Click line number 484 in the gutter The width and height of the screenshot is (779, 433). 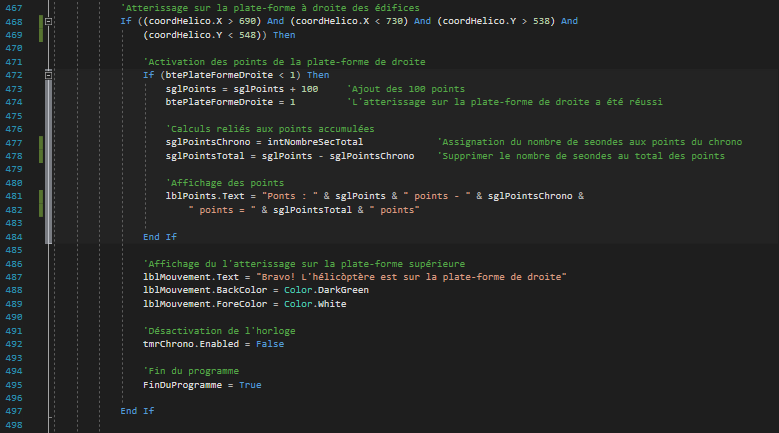(x=14, y=237)
